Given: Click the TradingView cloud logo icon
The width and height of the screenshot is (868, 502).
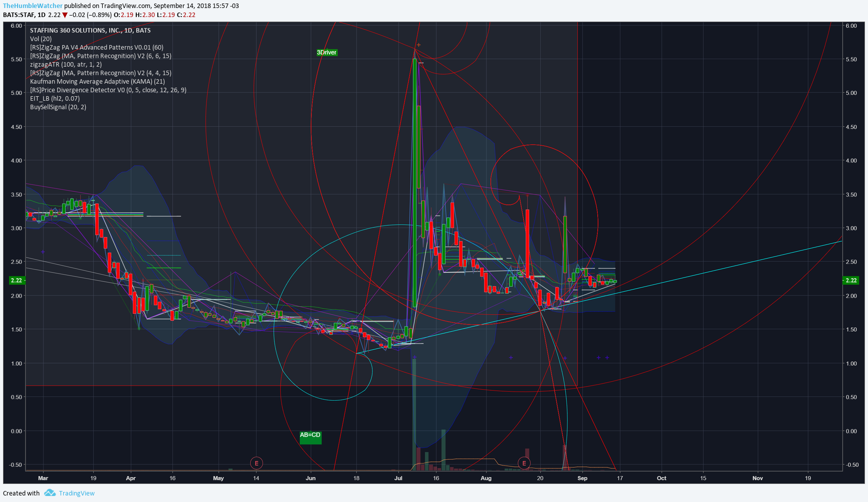Looking at the screenshot, I should pyautogui.click(x=50, y=493).
